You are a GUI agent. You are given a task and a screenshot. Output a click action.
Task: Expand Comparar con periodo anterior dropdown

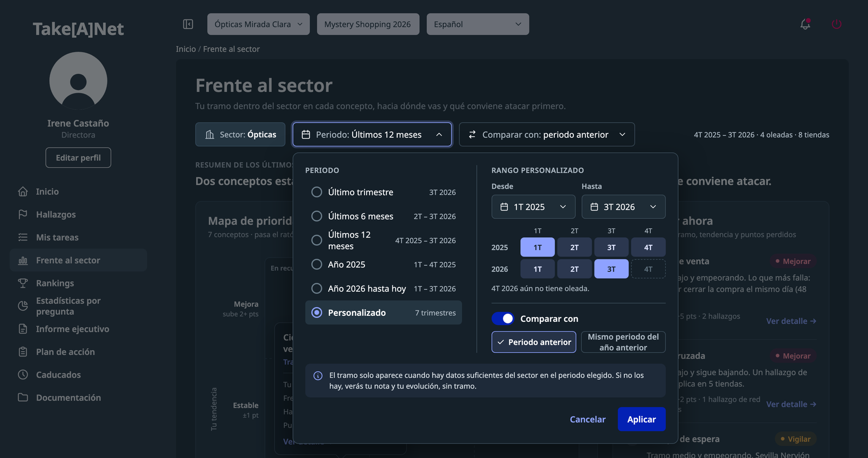[547, 135]
